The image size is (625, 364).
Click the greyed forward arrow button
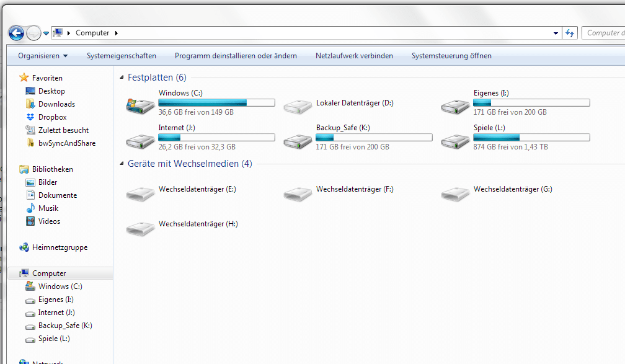click(x=34, y=33)
